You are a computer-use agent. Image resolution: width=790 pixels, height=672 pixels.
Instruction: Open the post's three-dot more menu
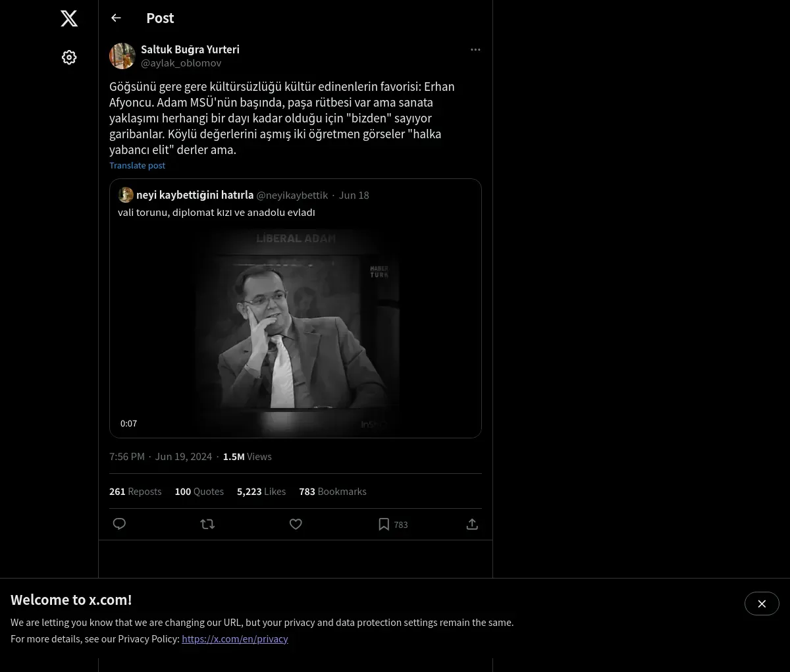pos(475,50)
